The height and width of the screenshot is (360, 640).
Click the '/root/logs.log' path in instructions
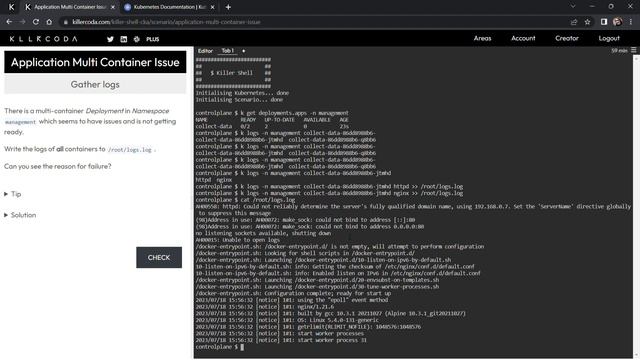coord(130,150)
